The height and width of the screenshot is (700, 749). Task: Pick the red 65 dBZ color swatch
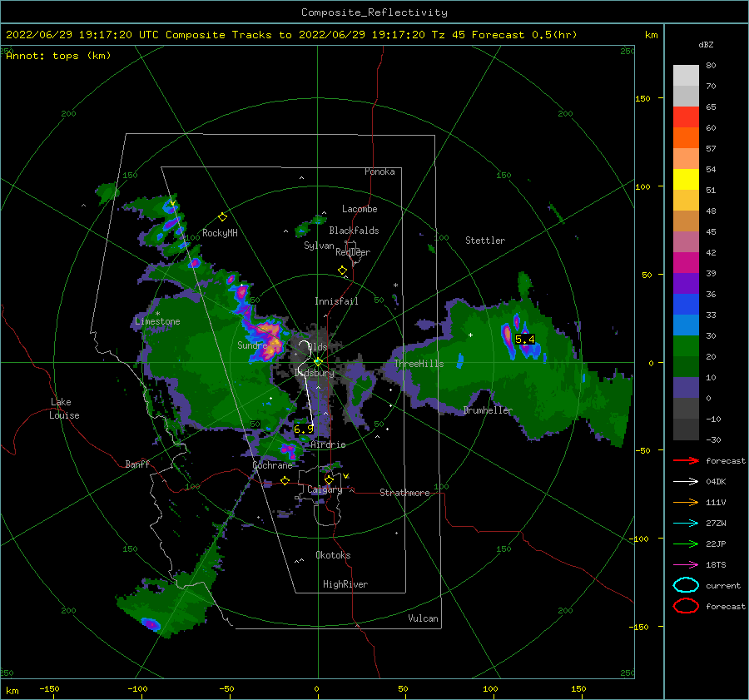tap(686, 117)
